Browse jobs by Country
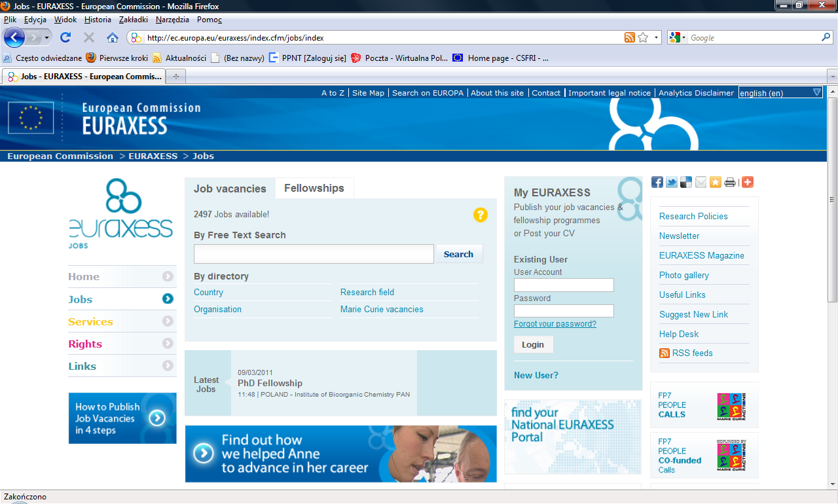The width and height of the screenshot is (838, 504). pos(208,292)
